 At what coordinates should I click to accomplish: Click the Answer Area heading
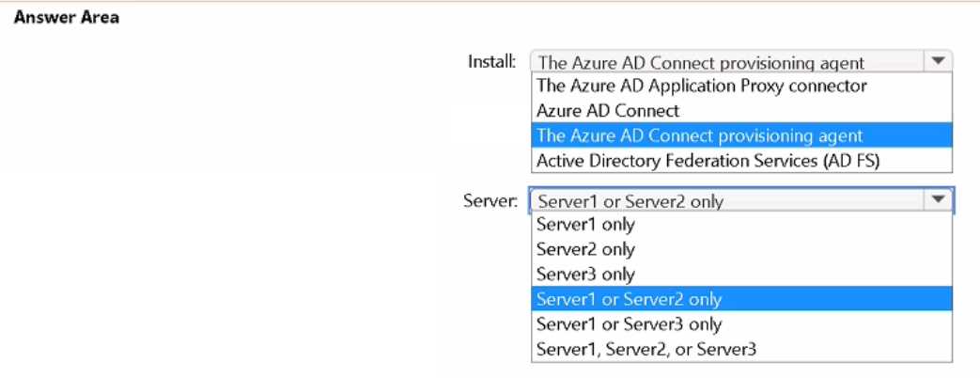pyautogui.click(x=67, y=18)
